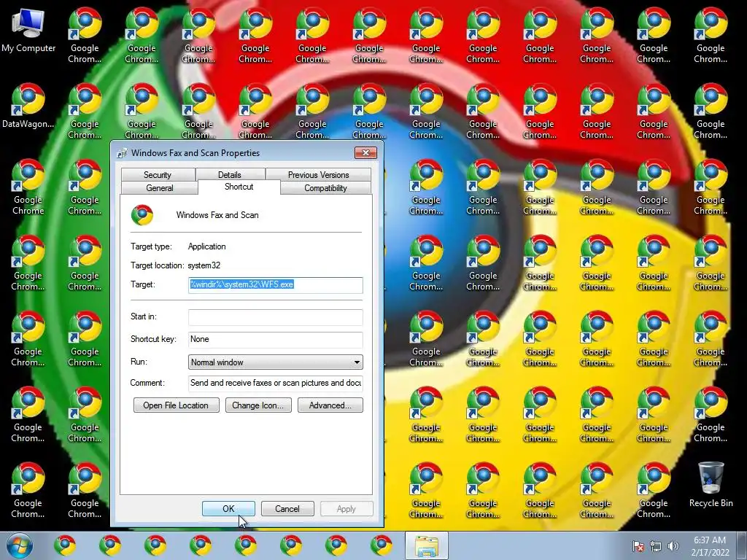747x560 pixels.
Task: Close the Properties dialog with red X
Action: [366, 152]
